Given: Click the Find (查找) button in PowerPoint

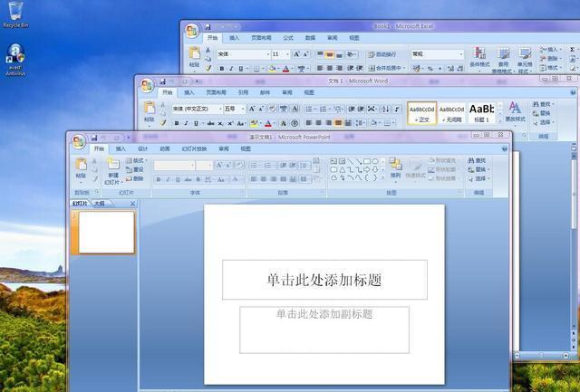Looking at the screenshot, I should click(478, 161).
